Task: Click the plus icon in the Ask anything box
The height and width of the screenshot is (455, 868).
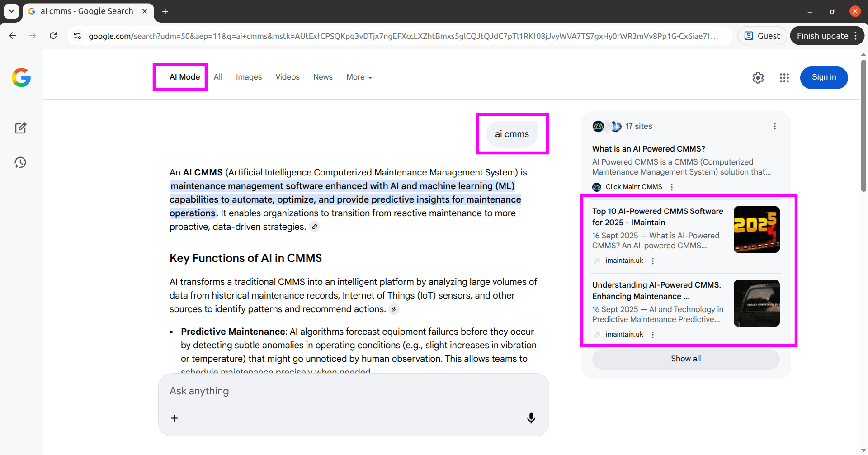Action: 174,418
